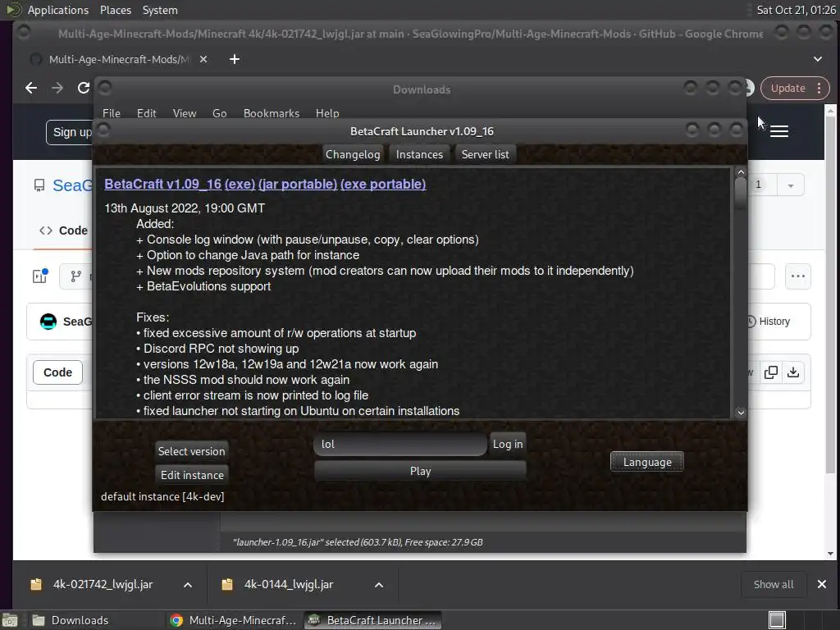This screenshot has height=630, width=840.
Task: Open Chrome's tab search chevron
Action: pyautogui.click(x=818, y=59)
